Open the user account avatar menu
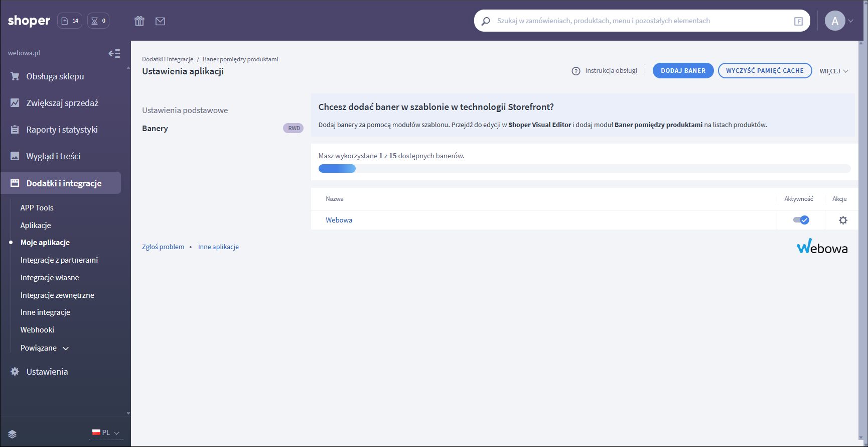Image resolution: width=868 pixels, height=447 pixels. tap(839, 21)
